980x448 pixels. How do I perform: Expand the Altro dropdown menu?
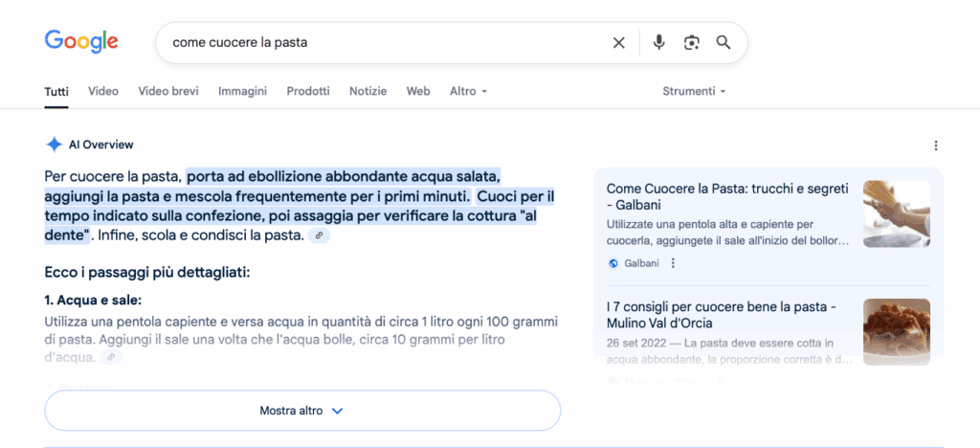coord(468,91)
